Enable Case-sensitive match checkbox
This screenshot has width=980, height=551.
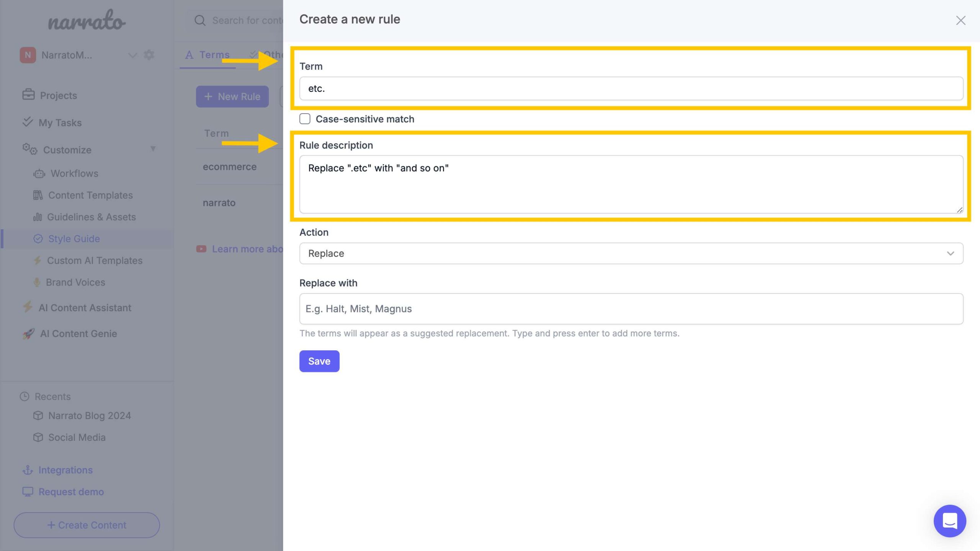click(x=305, y=119)
